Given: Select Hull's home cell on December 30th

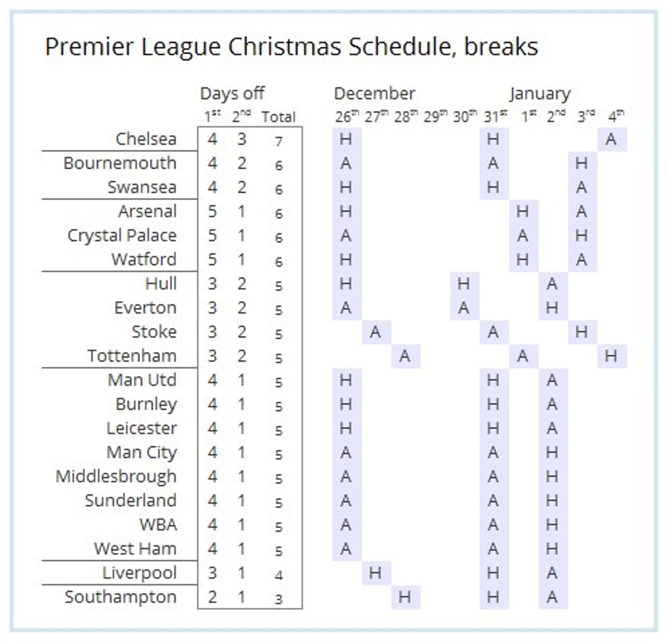Looking at the screenshot, I should click(x=464, y=284).
